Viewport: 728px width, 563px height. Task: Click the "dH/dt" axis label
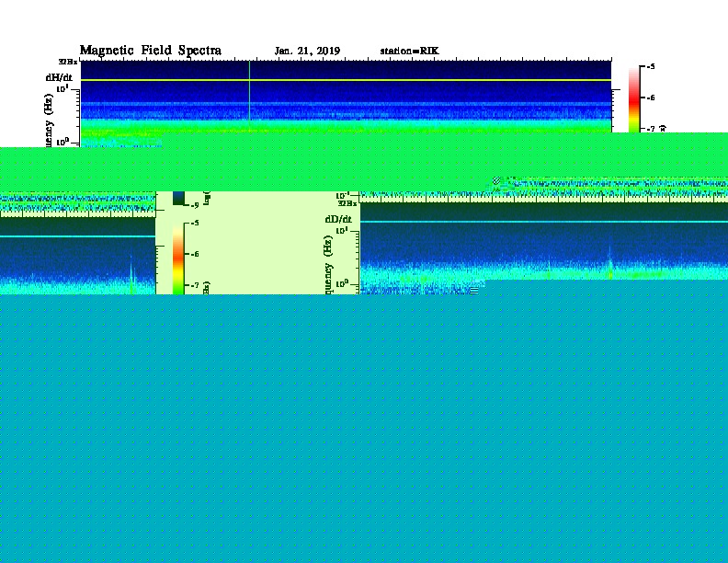tap(59, 77)
